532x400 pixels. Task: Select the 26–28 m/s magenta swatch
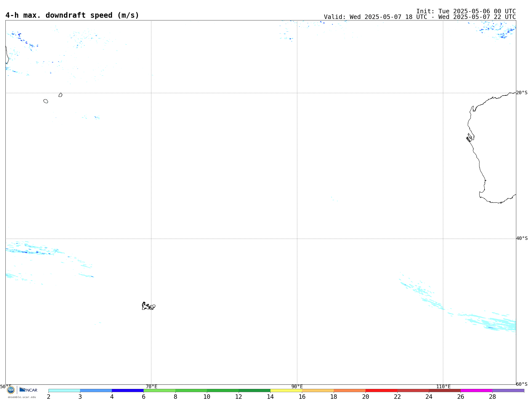point(477,390)
